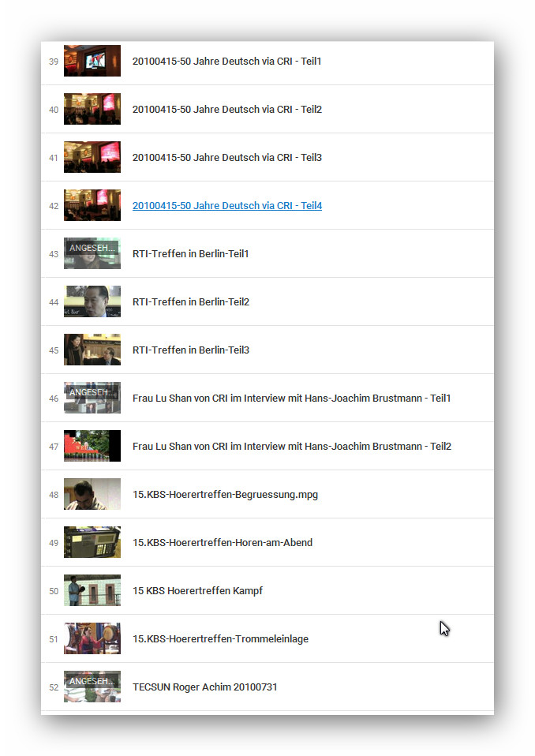Image resolution: width=535 pixels, height=756 pixels.
Task: Play '15.KBS-Hoerertreffen-Begruessung.mpg' video
Action: click(225, 495)
